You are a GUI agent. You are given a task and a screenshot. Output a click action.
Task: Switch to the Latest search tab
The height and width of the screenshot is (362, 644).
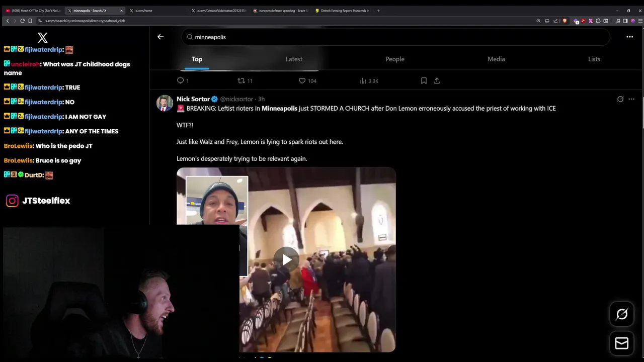(294, 59)
